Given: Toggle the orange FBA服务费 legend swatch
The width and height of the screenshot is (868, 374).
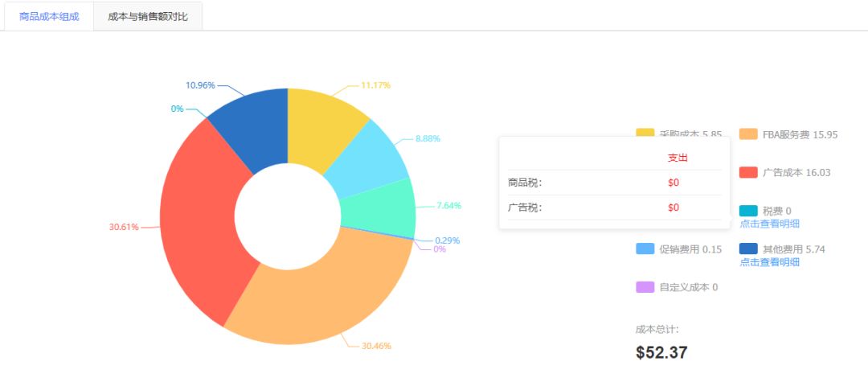Looking at the screenshot, I should (x=748, y=134).
